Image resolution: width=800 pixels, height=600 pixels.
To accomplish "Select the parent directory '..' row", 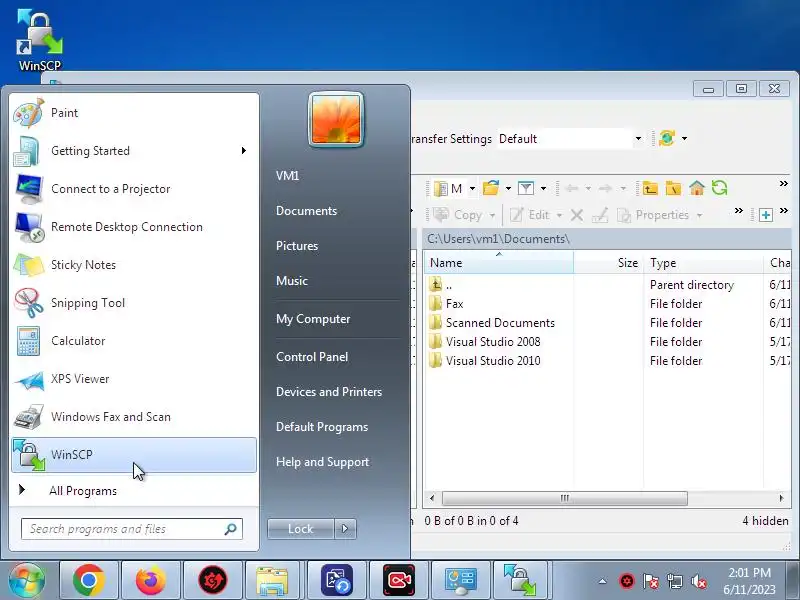I will [x=607, y=285].
